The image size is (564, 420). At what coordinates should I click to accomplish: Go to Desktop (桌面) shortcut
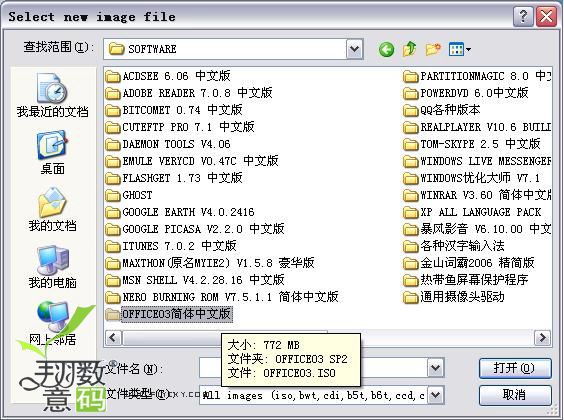[x=52, y=152]
